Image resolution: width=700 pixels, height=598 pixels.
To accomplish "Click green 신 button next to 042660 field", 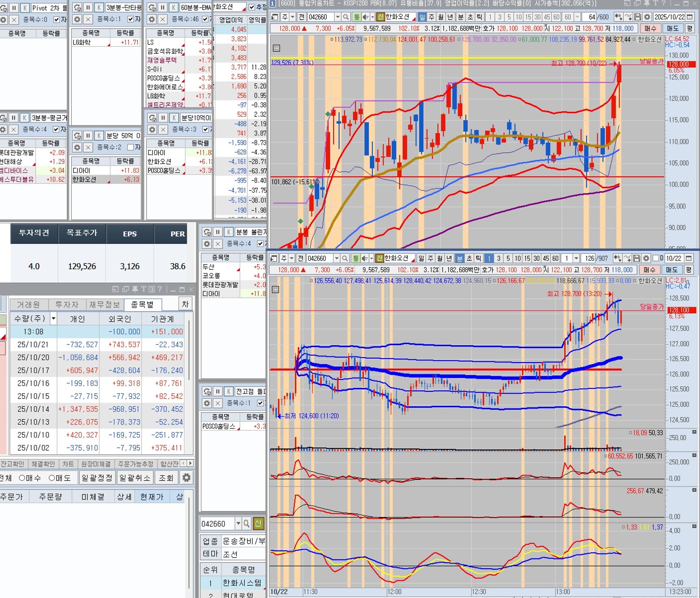I will coord(258,524).
